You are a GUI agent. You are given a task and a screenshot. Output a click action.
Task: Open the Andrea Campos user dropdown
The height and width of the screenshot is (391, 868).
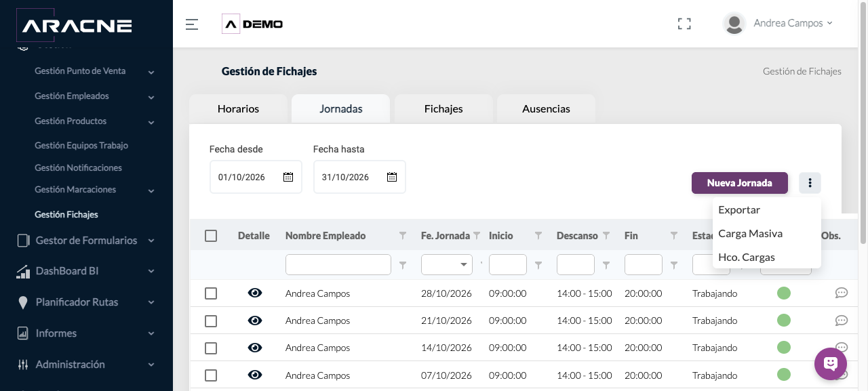(778, 23)
